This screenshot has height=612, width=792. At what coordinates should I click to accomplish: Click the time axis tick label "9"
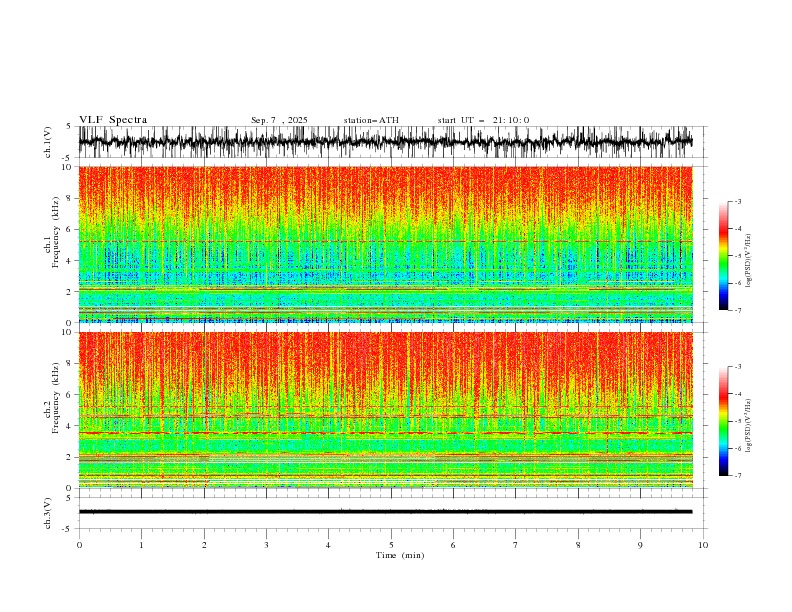[x=640, y=545]
